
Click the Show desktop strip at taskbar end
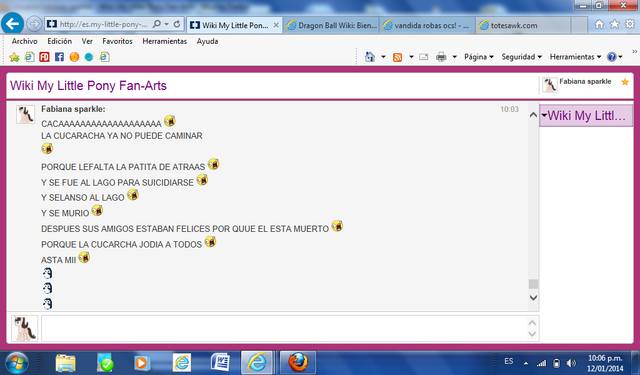click(x=635, y=362)
